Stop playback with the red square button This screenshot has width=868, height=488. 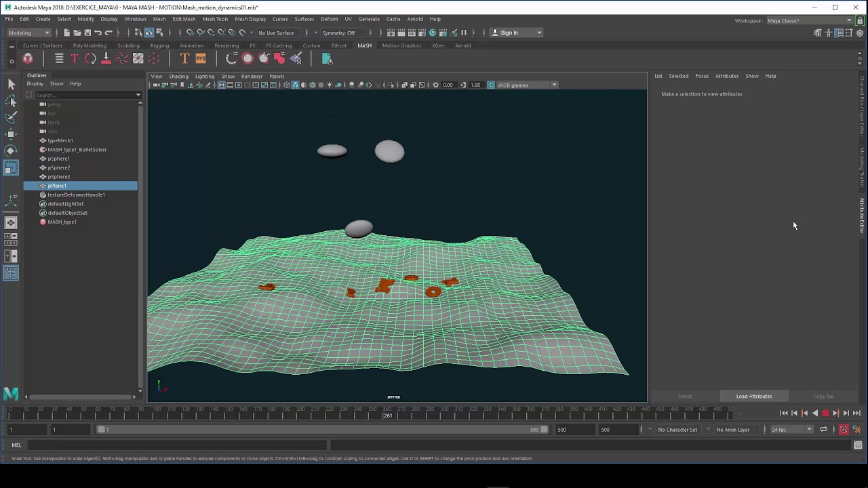(825, 413)
